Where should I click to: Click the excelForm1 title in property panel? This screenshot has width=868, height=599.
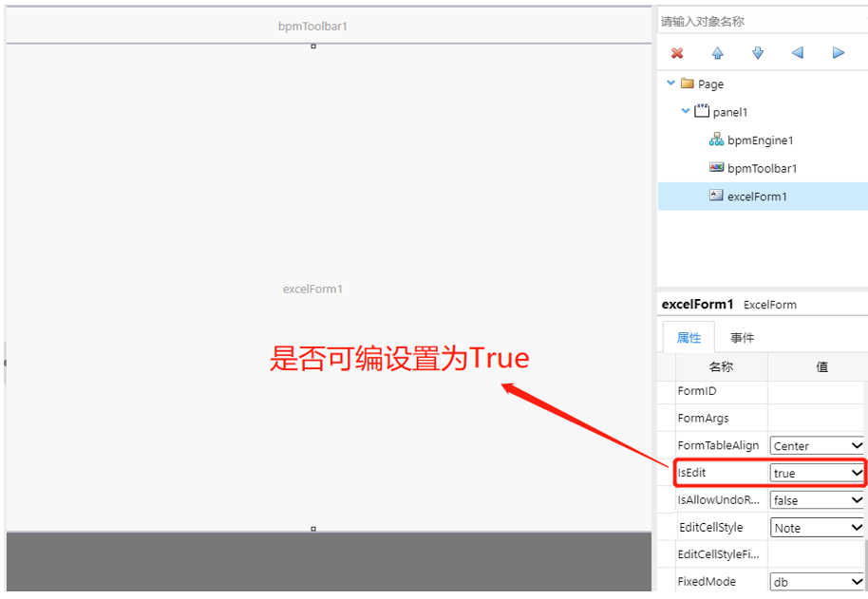click(x=697, y=304)
